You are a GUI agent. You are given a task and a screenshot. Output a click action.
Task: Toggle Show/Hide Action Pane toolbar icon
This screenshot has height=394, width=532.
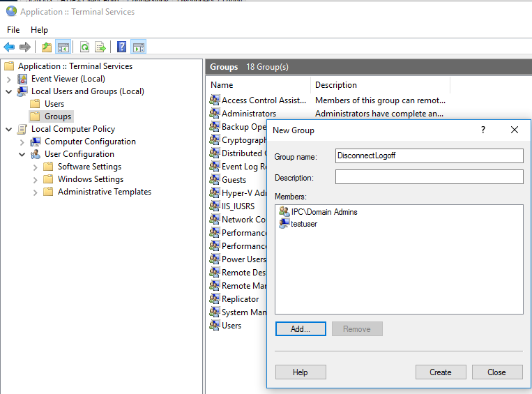138,47
